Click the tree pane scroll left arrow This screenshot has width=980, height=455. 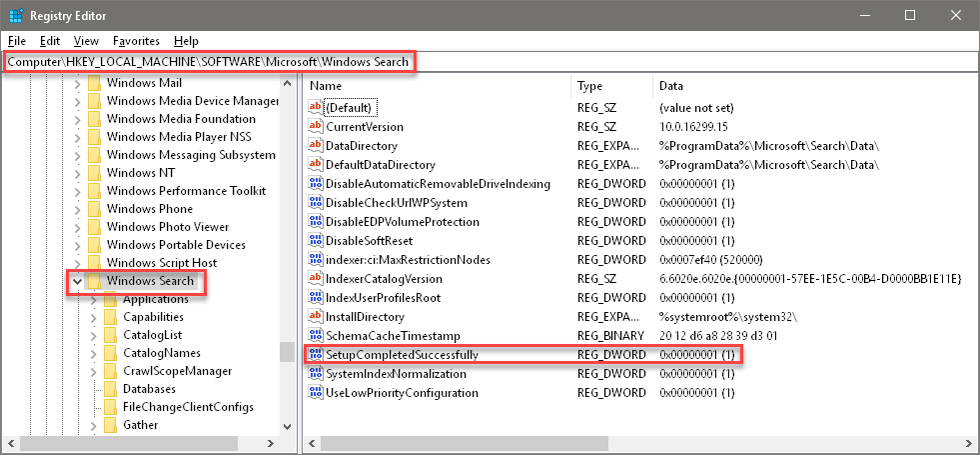(10, 444)
